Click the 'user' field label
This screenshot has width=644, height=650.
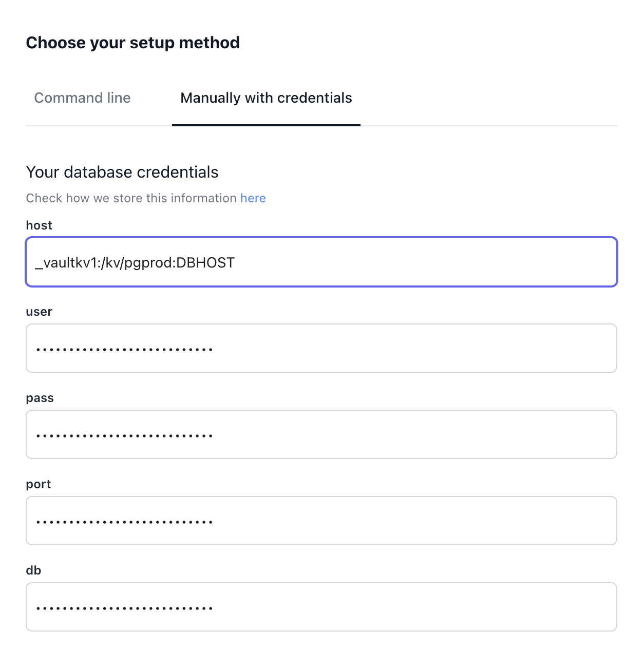pyautogui.click(x=39, y=312)
